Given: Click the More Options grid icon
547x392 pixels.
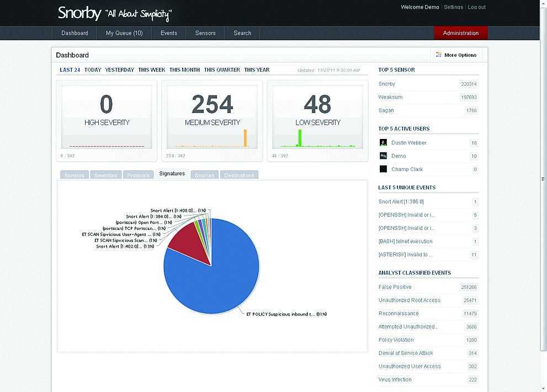Looking at the screenshot, I should [x=439, y=55].
